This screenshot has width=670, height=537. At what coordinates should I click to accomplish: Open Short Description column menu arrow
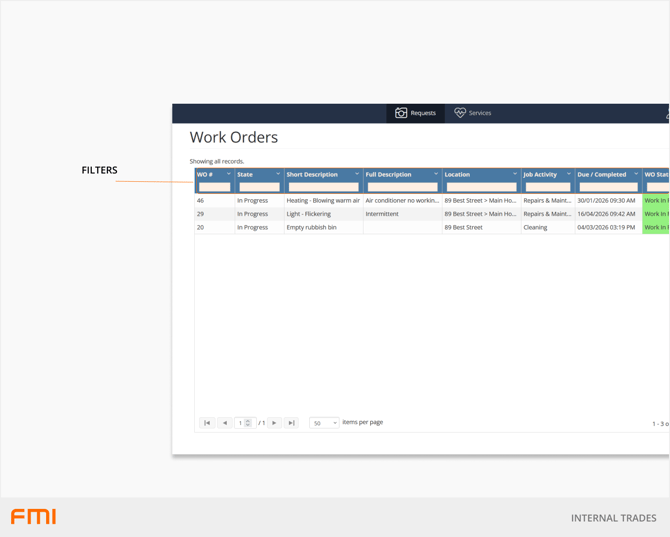357,174
